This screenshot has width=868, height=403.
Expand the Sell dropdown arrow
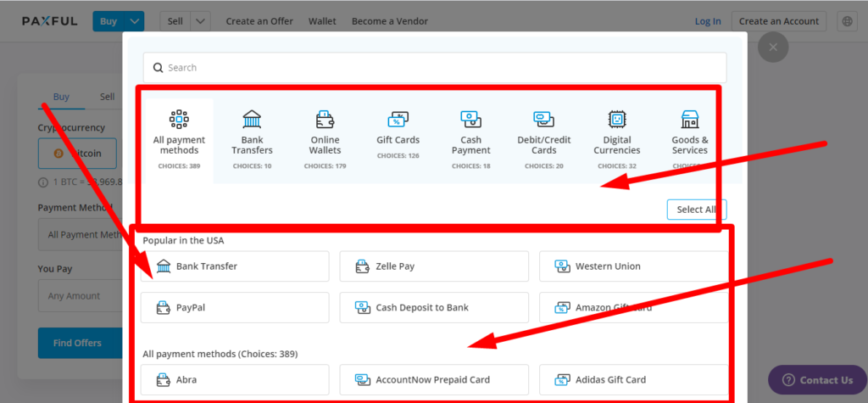[200, 21]
